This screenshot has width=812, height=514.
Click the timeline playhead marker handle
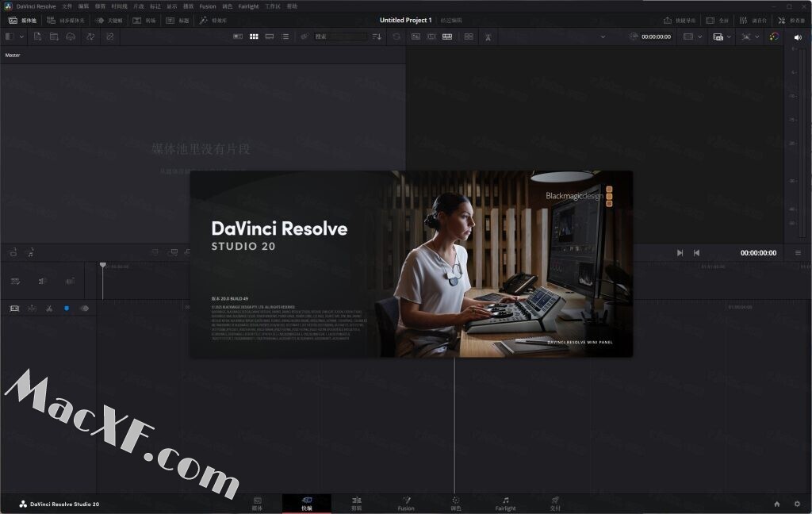pyautogui.click(x=102, y=265)
